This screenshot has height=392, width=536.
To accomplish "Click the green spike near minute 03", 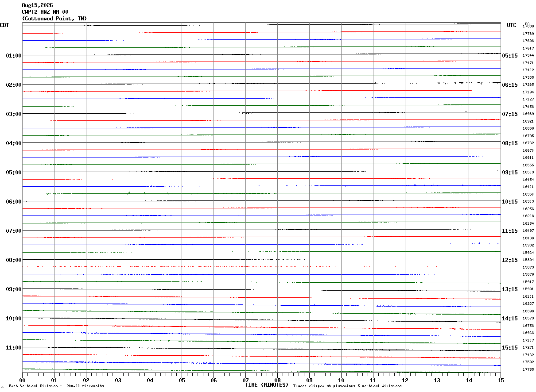I will (x=128, y=192).
